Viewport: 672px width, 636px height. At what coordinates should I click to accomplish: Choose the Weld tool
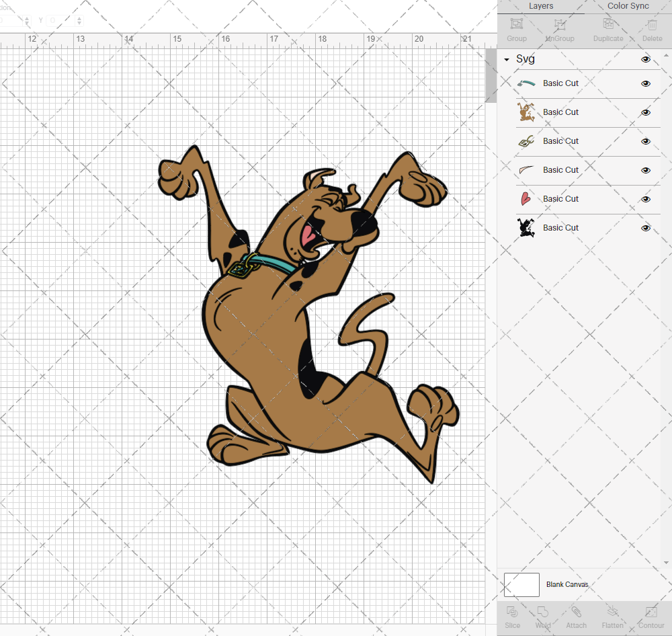(x=542, y=612)
